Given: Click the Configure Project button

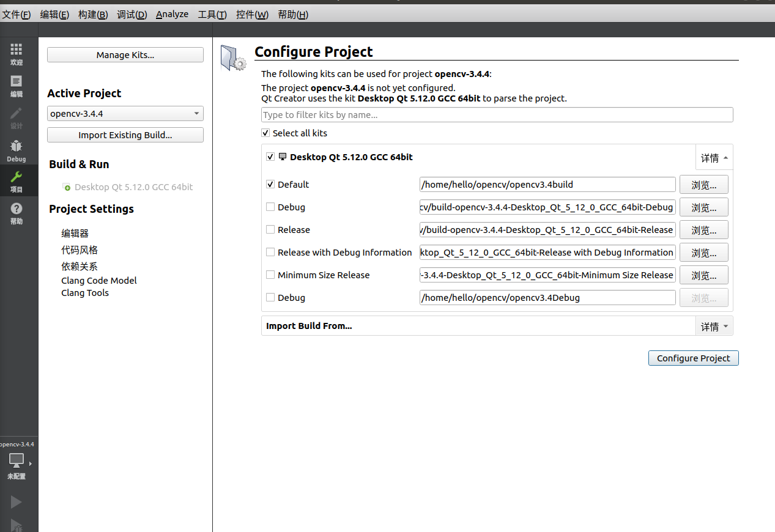Looking at the screenshot, I should 693,358.
